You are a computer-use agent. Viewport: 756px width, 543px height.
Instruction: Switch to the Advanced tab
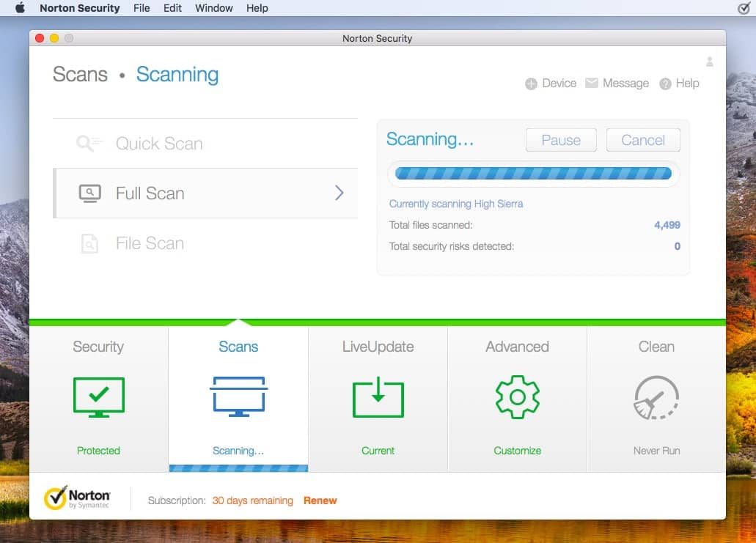517,347
